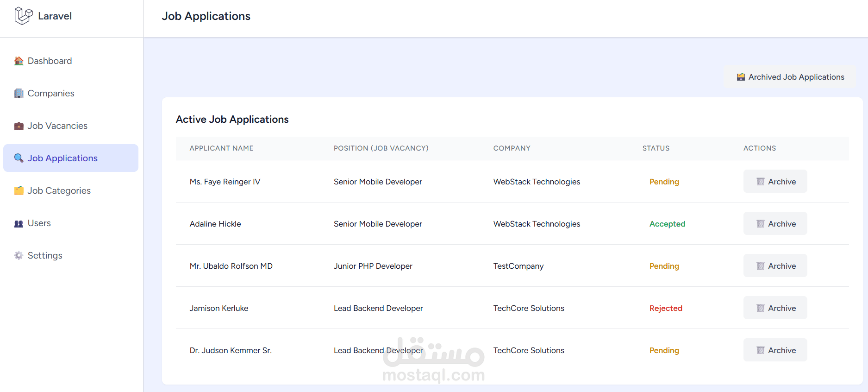Go to Job Vacancies page

pos(57,126)
